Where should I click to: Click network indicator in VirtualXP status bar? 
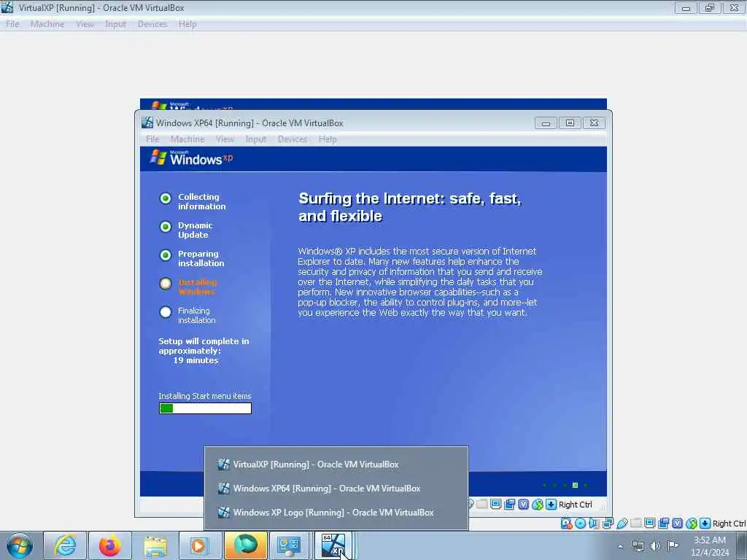click(608, 524)
